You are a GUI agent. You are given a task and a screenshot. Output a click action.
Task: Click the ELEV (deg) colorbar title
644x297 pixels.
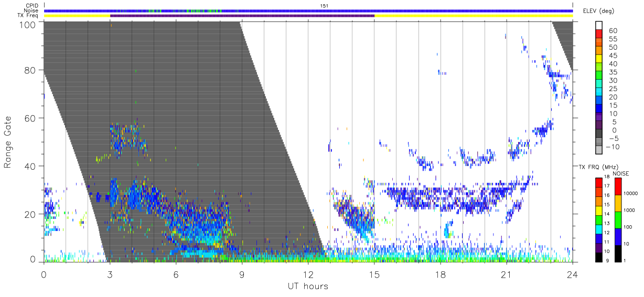[x=599, y=11]
